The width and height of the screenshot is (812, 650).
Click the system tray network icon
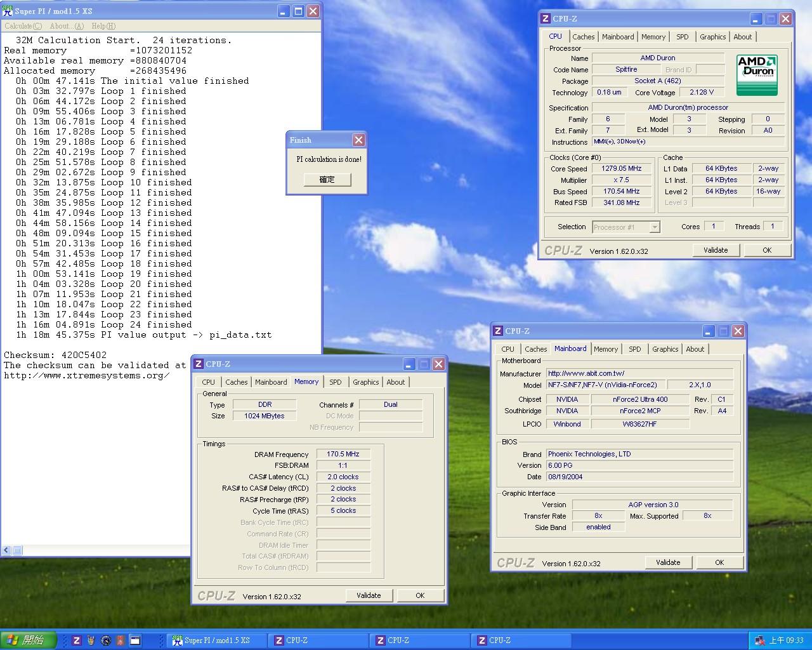point(759,640)
